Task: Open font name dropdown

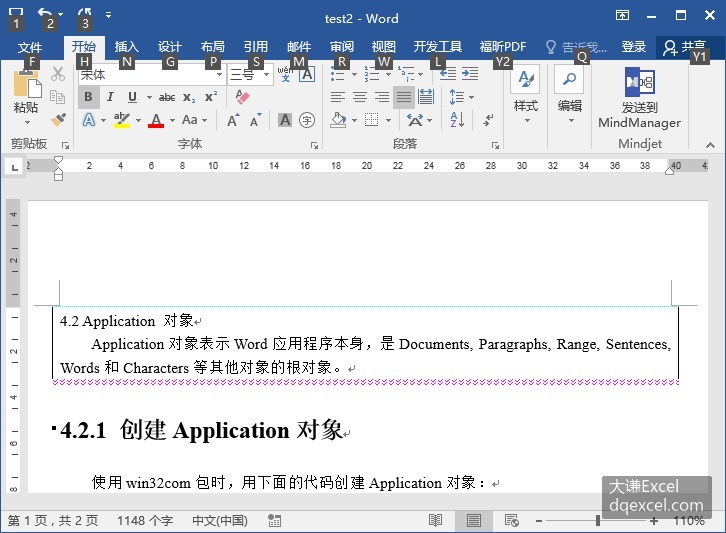Action: tap(219, 74)
